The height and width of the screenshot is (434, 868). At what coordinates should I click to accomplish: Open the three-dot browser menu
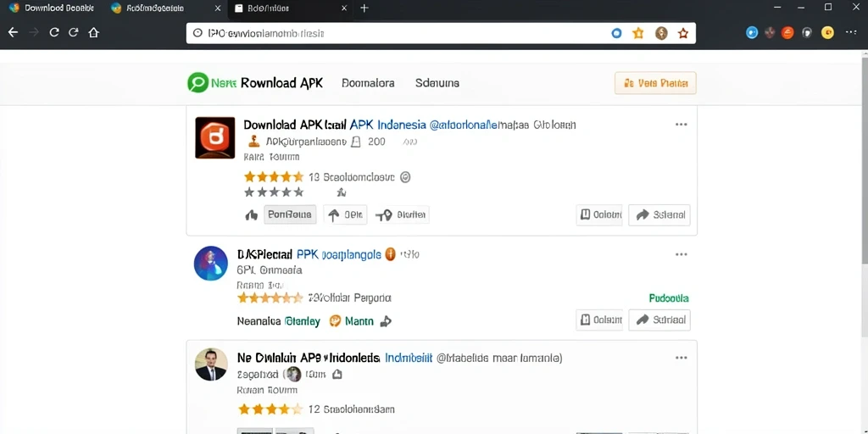pos(851,33)
